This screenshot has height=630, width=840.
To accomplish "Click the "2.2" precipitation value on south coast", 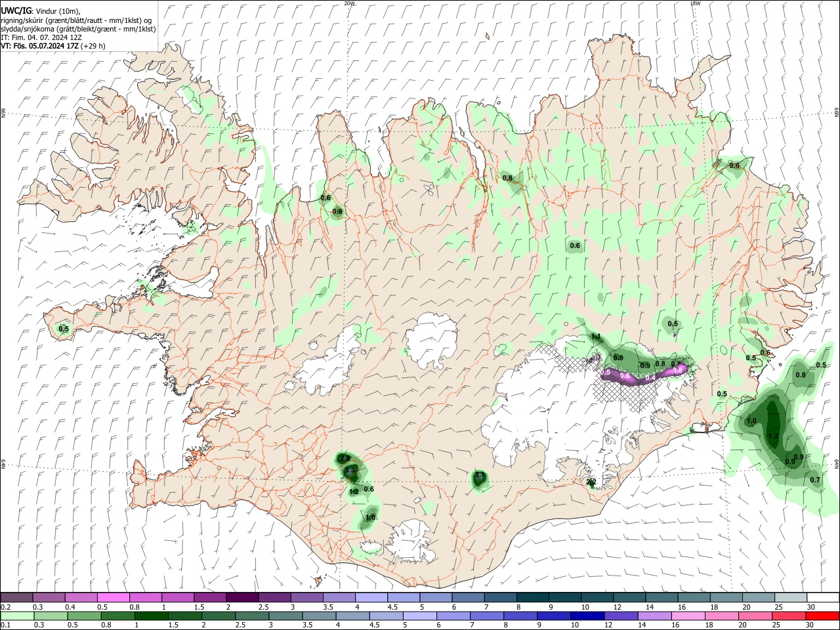I will pos(591,482).
